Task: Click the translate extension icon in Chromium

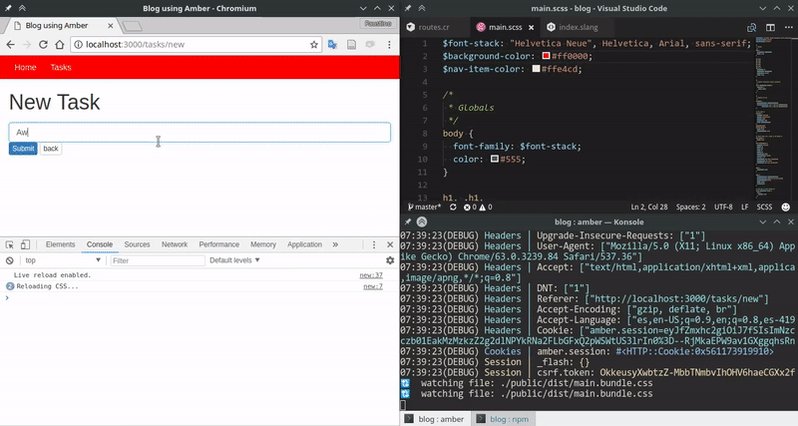Action: point(332,45)
